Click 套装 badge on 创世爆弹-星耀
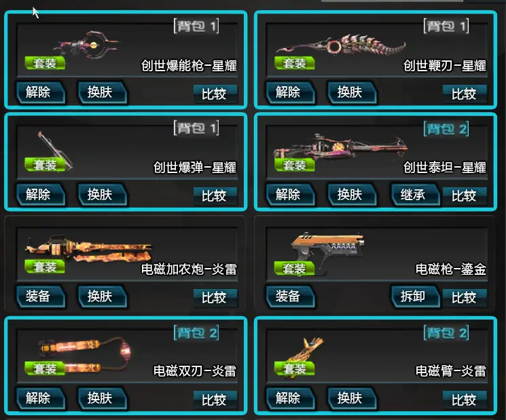This screenshot has height=420, width=506. (45, 165)
